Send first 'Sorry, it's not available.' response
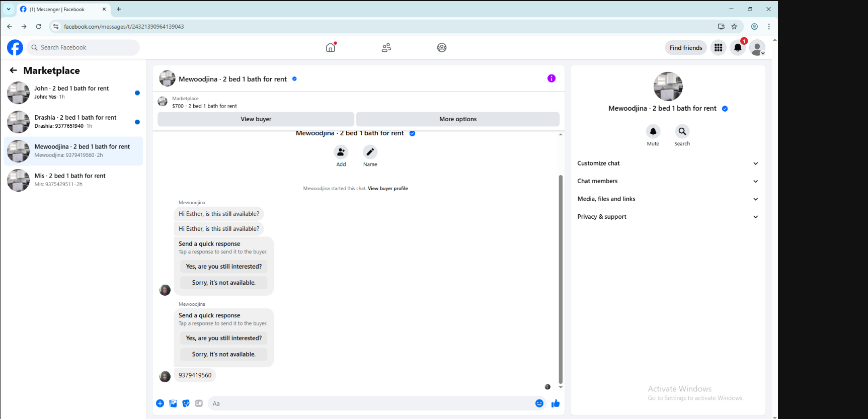Viewport: 868px width, 419px height. pyautogui.click(x=224, y=283)
